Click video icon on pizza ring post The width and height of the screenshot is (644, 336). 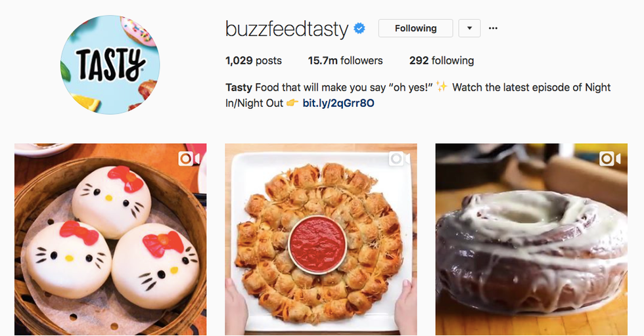tap(400, 159)
